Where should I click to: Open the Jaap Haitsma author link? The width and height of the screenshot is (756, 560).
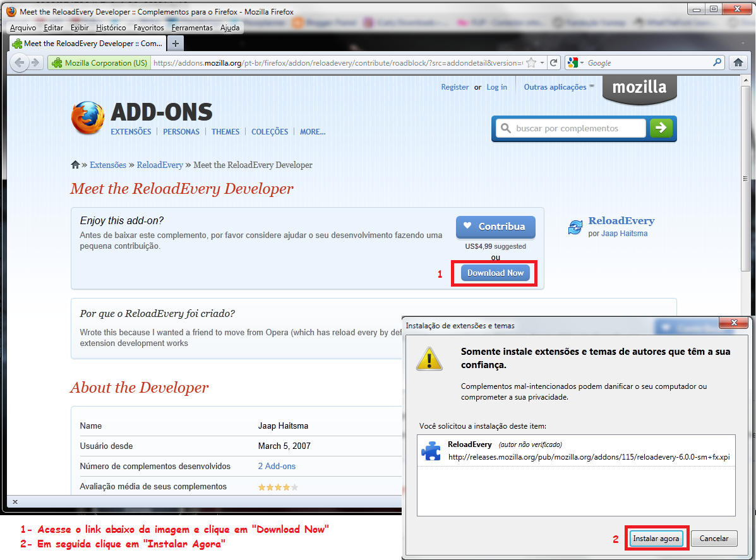click(x=624, y=233)
